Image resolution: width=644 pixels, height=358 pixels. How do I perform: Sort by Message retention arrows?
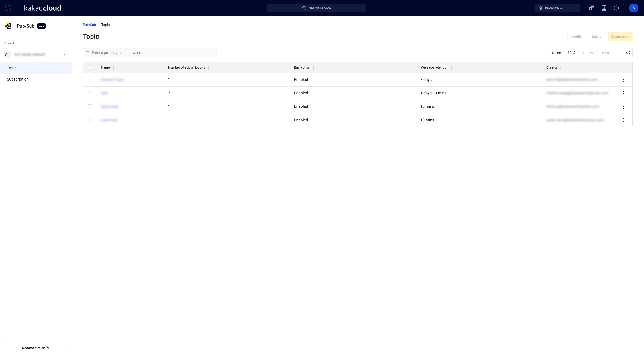452,68
